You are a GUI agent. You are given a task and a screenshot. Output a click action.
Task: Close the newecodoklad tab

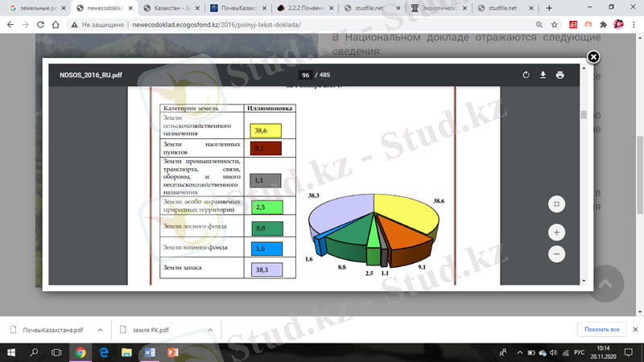click(130, 8)
